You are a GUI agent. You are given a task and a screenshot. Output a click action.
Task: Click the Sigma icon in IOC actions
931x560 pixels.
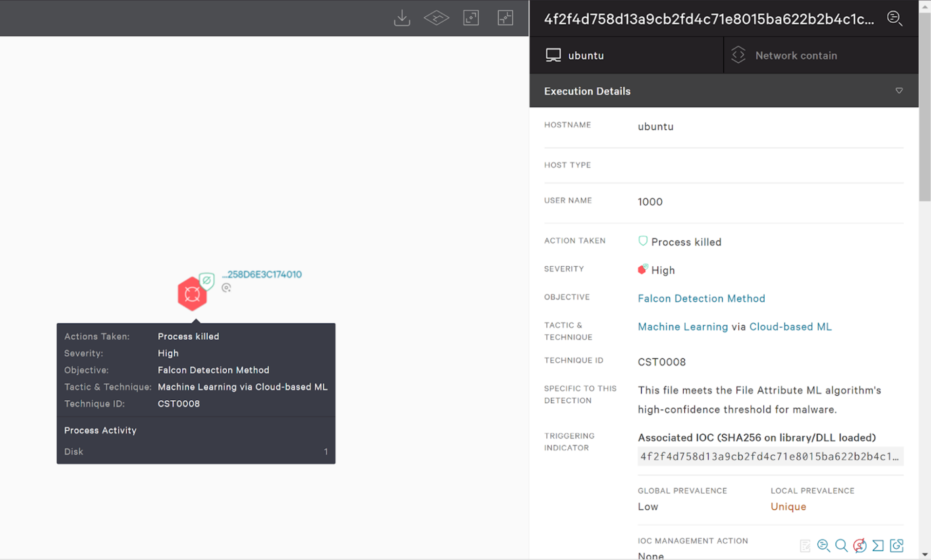click(x=878, y=545)
